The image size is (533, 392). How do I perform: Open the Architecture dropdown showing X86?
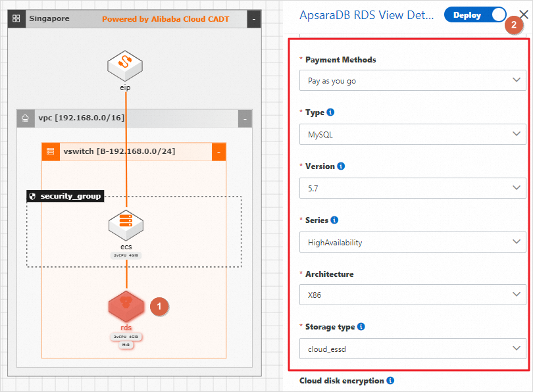coord(413,295)
